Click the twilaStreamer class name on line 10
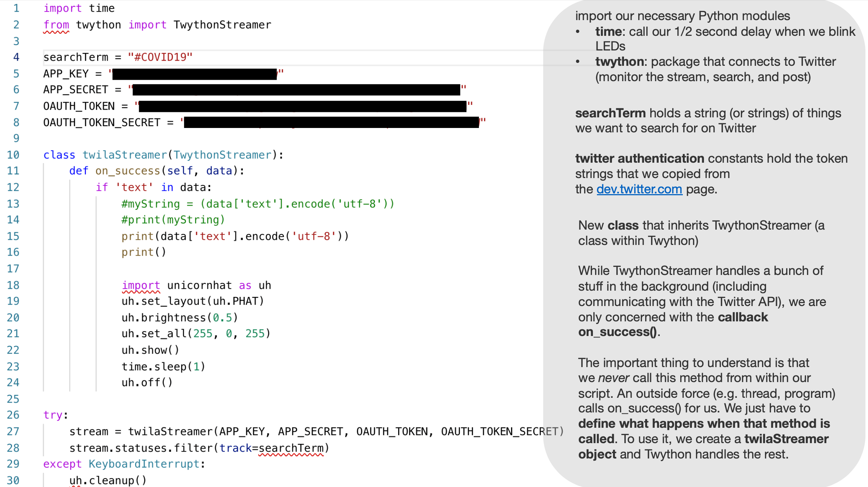This screenshot has width=868, height=487. [x=125, y=155]
